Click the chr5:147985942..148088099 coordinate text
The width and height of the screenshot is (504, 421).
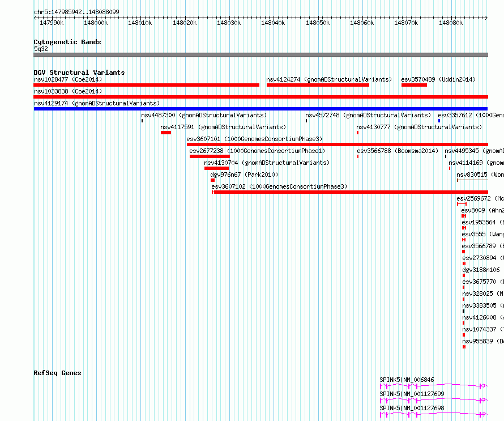pos(76,12)
